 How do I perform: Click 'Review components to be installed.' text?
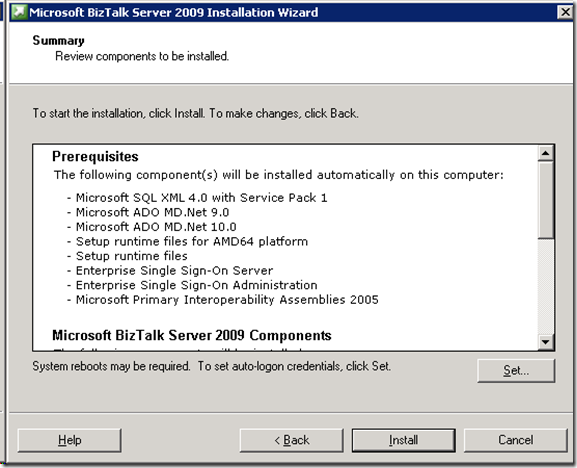click(142, 56)
